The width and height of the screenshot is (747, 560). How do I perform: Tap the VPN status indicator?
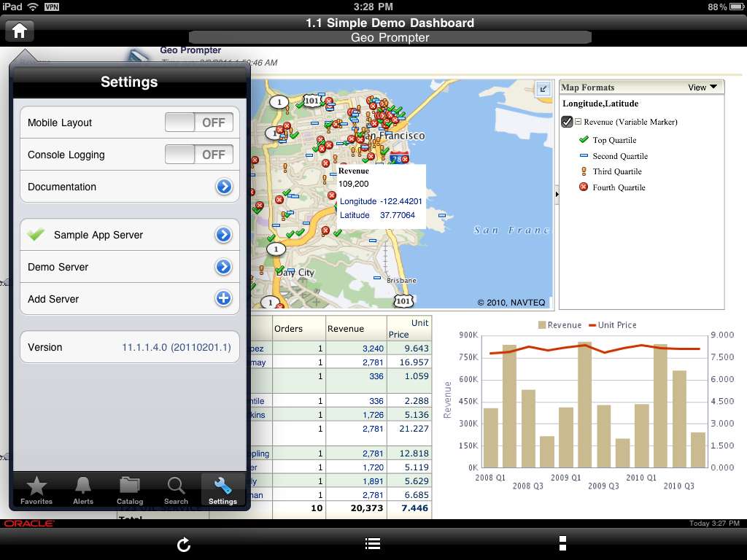(x=52, y=7)
